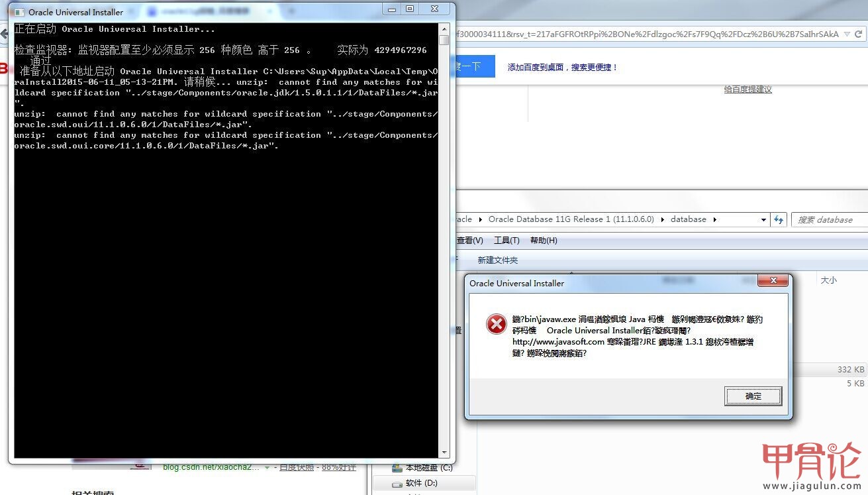
Task: Click 5 KB file size entry
Action: (x=855, y=384)
